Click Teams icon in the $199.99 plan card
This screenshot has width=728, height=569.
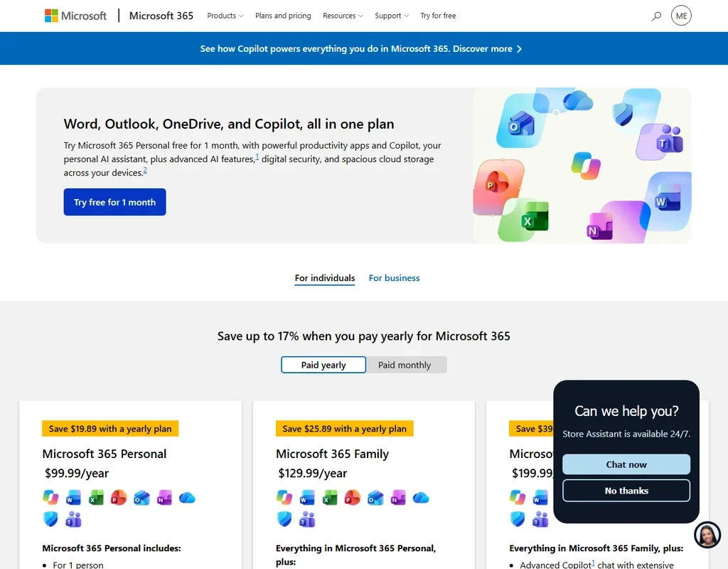tap(540, 519)
